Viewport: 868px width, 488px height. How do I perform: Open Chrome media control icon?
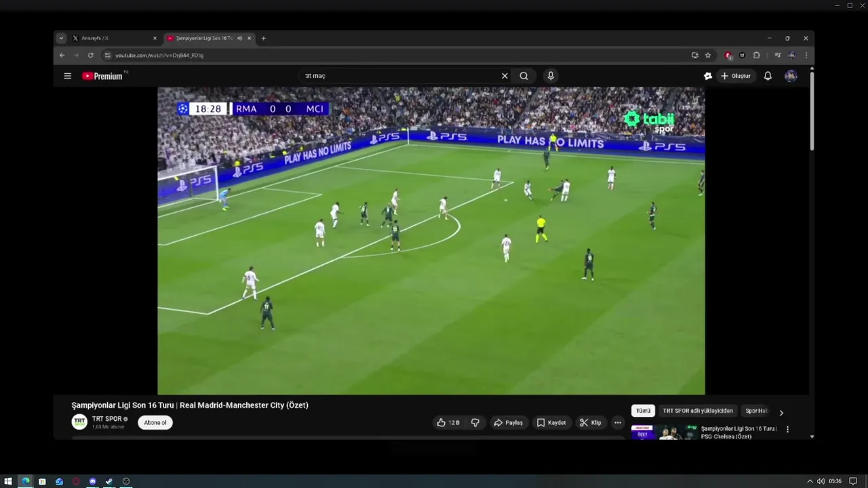click(777, 55)
